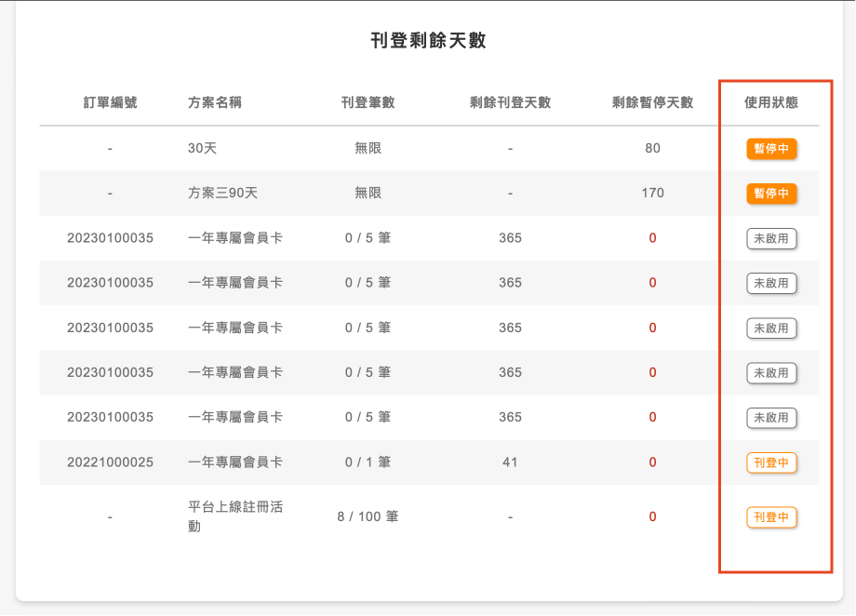This screenshot has height=616, width=856.
Task: Select the 30天 plan name
Action: [x=202, y=149]
